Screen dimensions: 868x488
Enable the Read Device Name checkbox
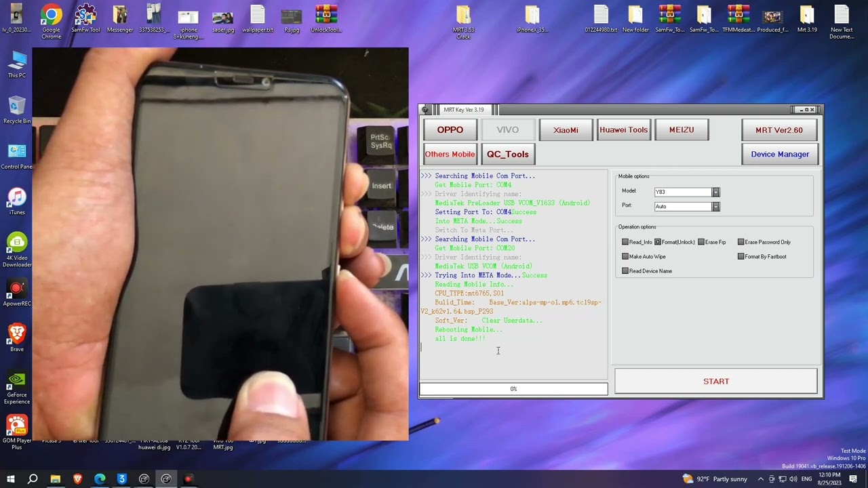point(625,271)
